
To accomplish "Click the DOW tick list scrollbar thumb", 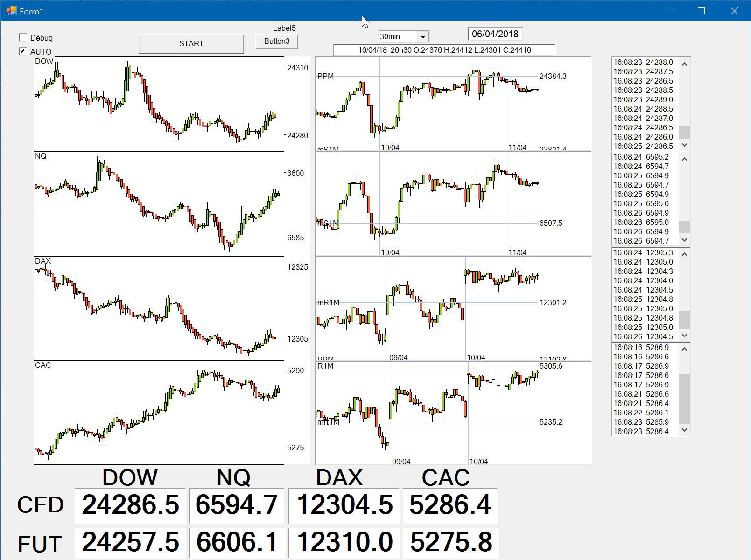I will pyautogui.click(x=684, y=132).
